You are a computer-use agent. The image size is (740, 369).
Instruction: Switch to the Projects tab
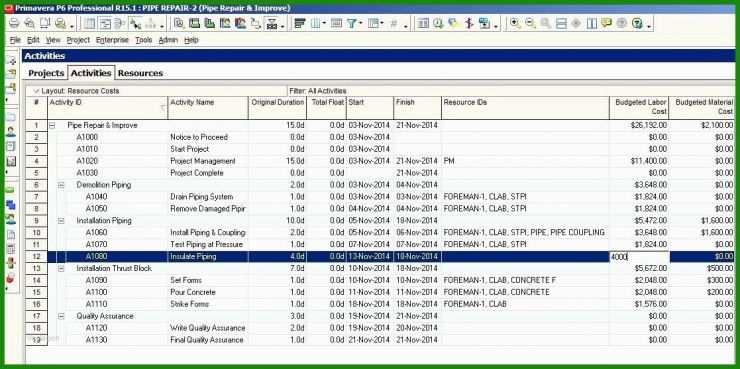point(46,73)
